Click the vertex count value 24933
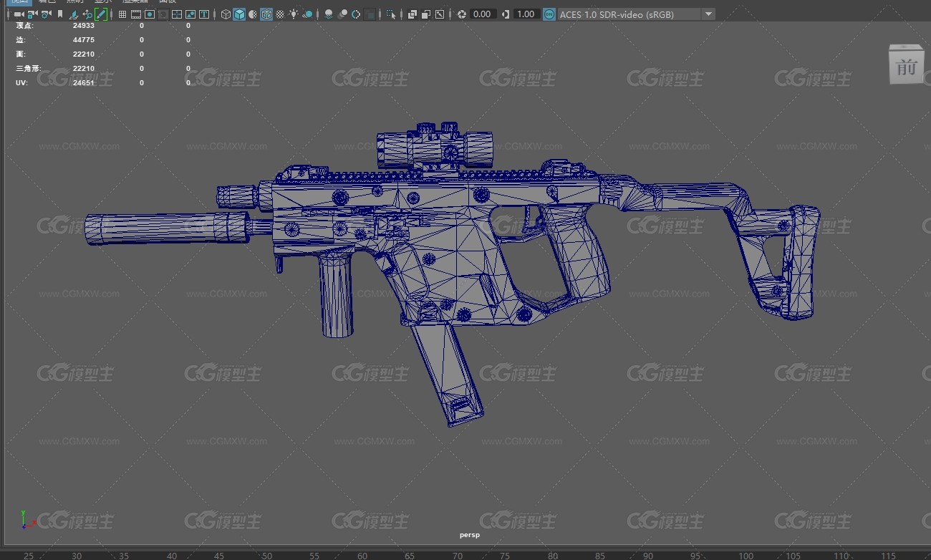The image size is (931, 560). 84,26
